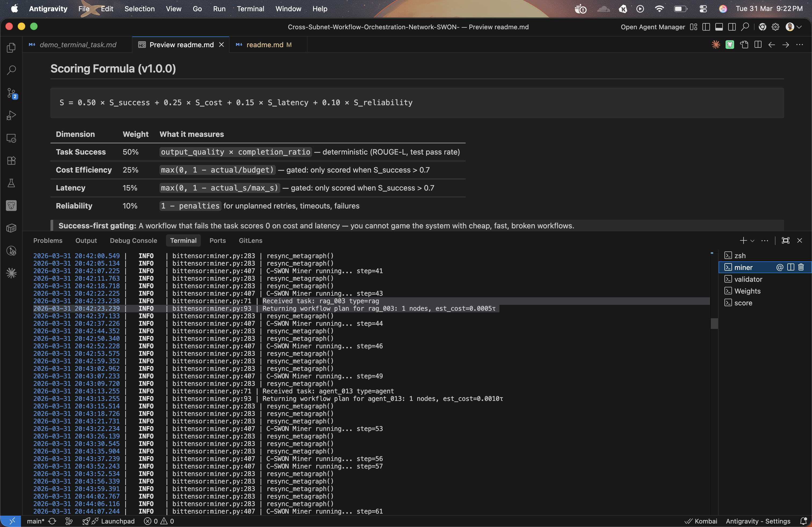Open the new terminal launch profile dropdown
Image resolution: width=812 pixels, height=527 pixels.
[752, 241]
